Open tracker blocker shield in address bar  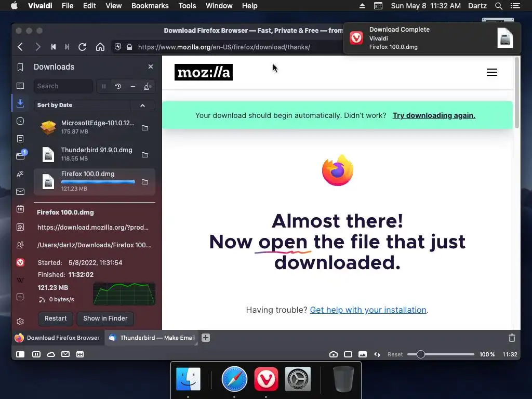tap(118, 47)
